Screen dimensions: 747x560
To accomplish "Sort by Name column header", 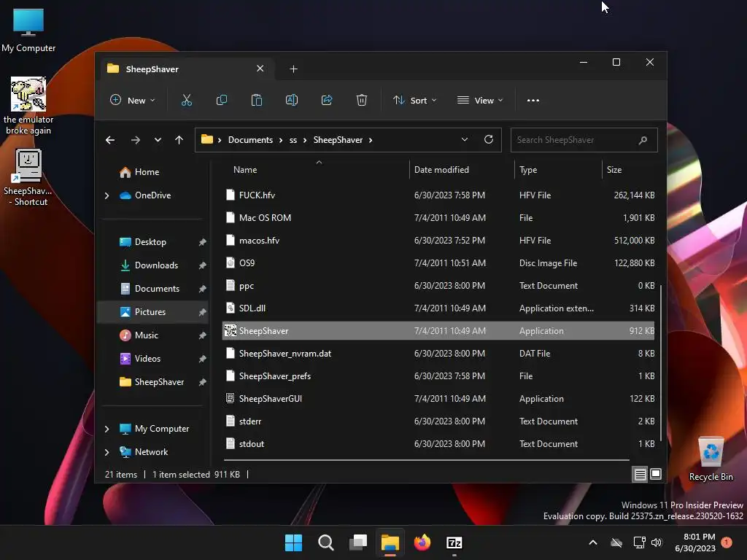I will [x=245, y=169].
